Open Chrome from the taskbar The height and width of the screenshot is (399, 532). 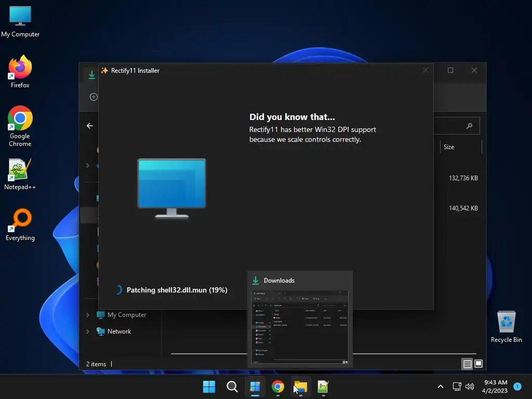[278, 387]
